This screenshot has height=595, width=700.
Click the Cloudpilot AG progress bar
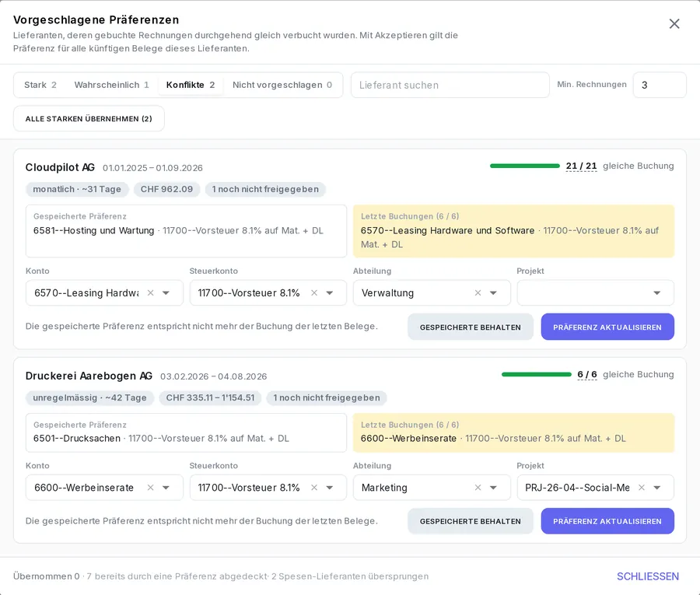[x=524, y=166]
